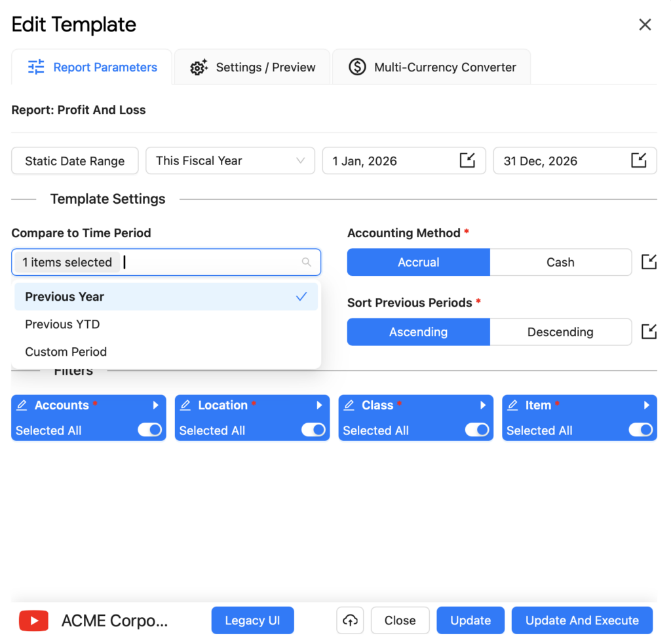Click the YouTube video icon

[x=33, y=620]
